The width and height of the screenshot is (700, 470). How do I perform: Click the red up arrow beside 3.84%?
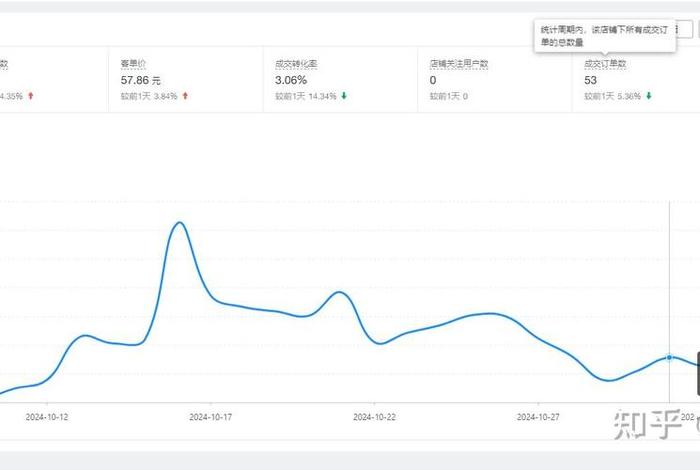(x=185, y=96)
